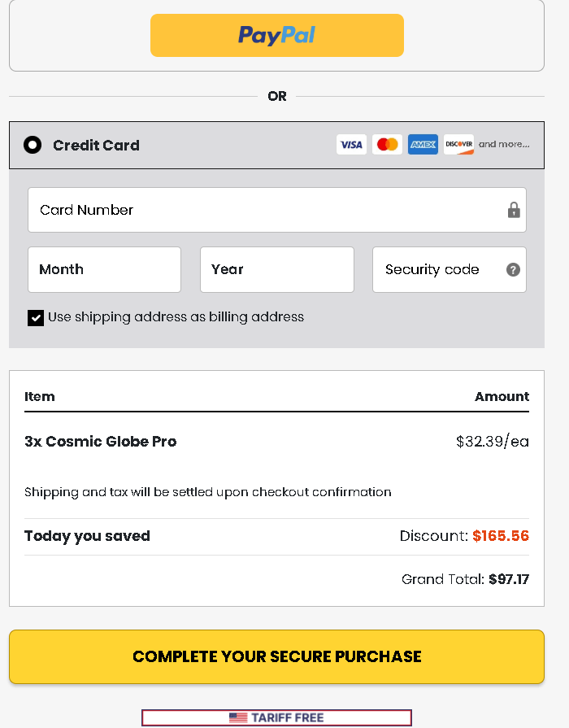The width and height of the screenshot is (569, 728).
Task: Click the Grand Total amount $97.17
Action: tap(509, 580)
